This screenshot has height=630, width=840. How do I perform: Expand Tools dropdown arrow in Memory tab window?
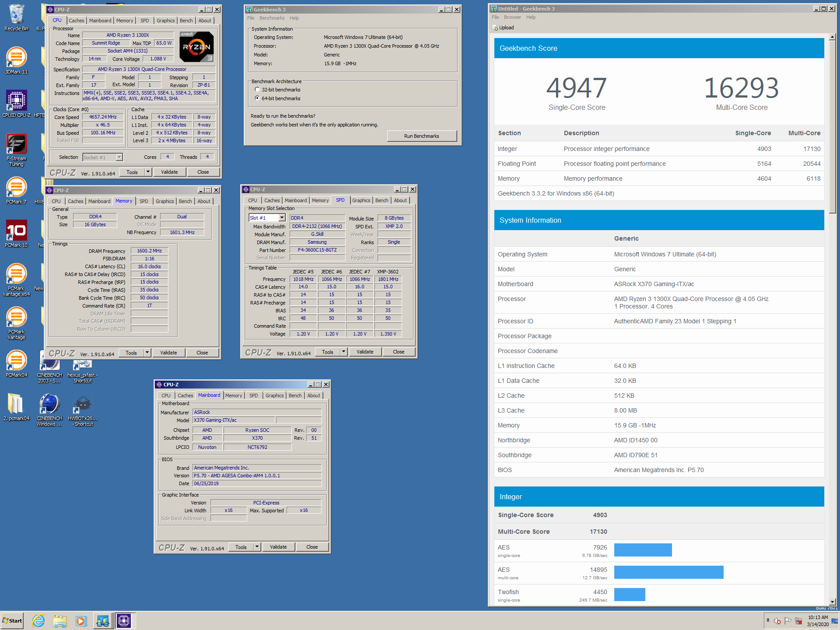pos(147,353)
